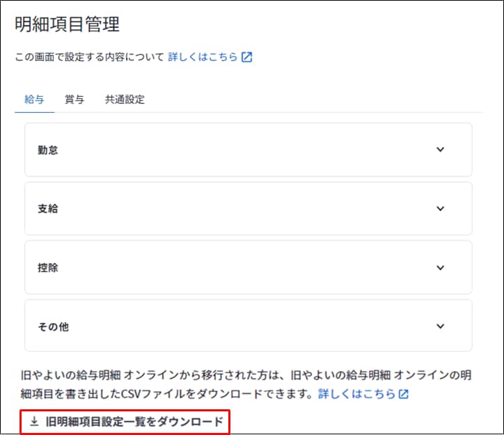This screenshot has height=435, width=504.
Task: Select the 給与 tab
Action: tap(34, 100)
